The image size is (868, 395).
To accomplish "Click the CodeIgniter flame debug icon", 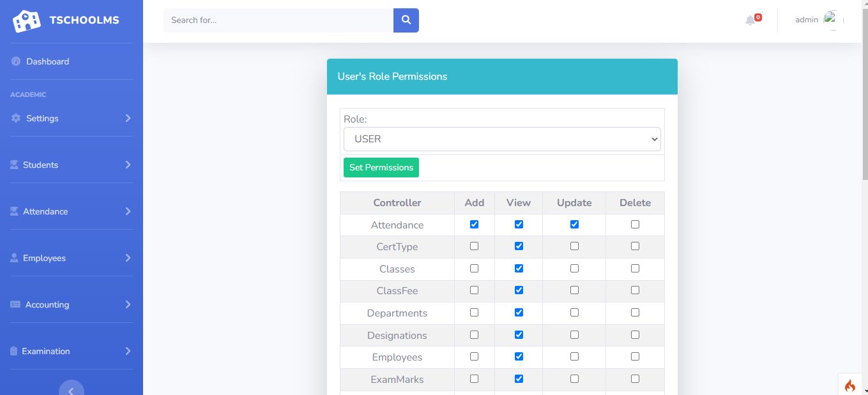I will (x=849, y=385).
